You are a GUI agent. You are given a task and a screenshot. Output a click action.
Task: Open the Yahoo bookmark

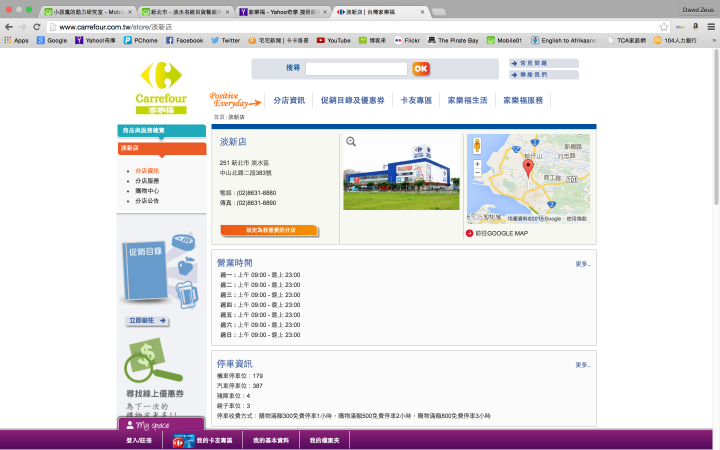(x=96, y=40)
